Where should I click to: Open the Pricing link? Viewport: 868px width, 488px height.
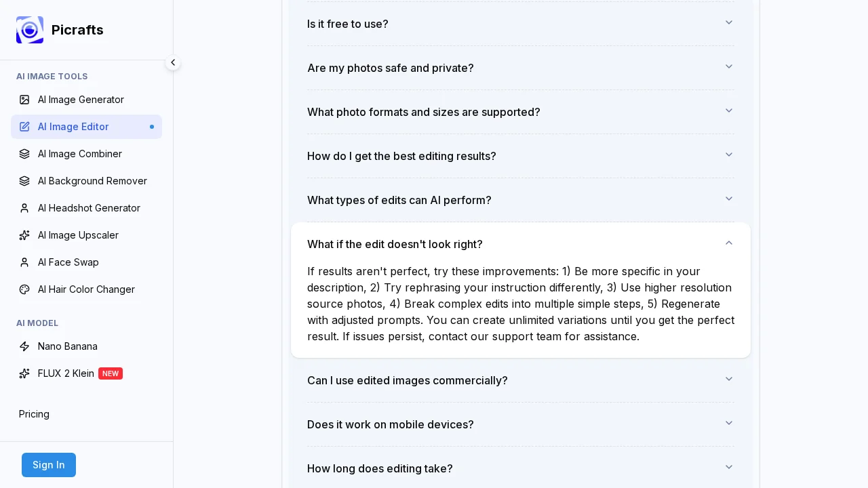coord(34,414)
